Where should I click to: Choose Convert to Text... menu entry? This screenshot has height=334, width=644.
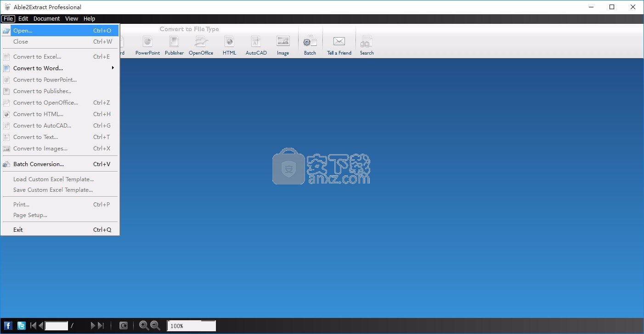click(x=60, y=137)
